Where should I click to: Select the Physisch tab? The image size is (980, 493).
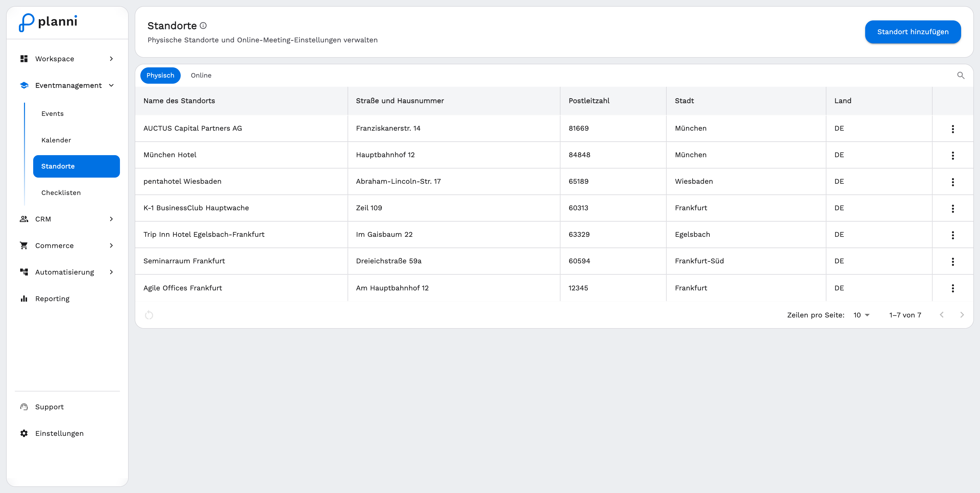point(160,75)
